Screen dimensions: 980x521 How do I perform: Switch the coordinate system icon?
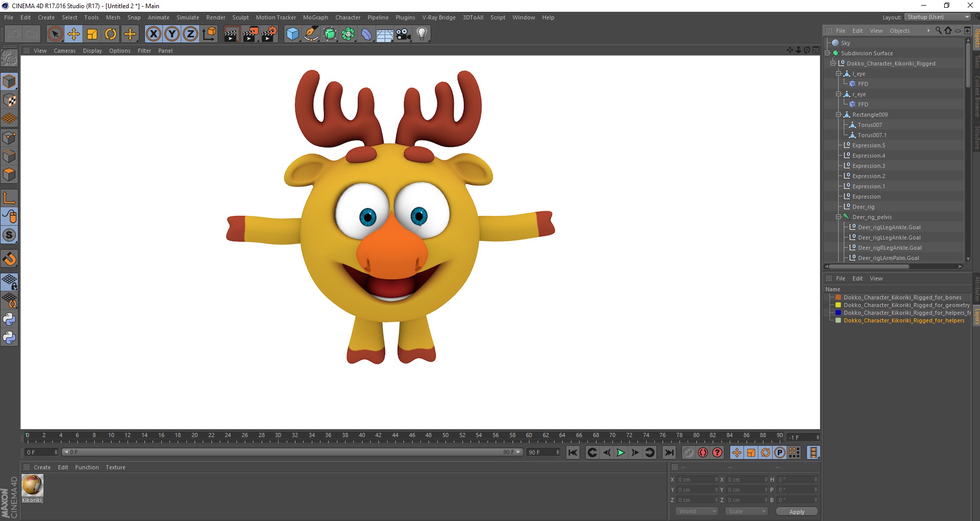pos(209,34)
